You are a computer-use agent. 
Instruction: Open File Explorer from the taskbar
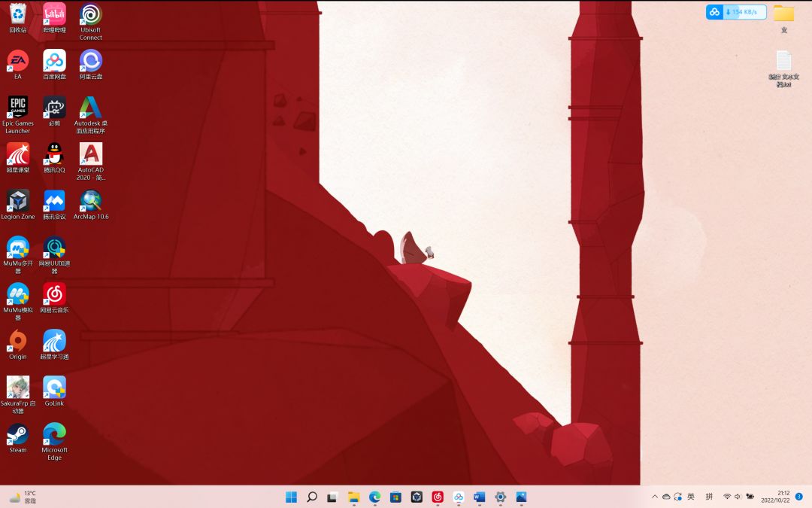pyautogui.click(x=353, y=497)
